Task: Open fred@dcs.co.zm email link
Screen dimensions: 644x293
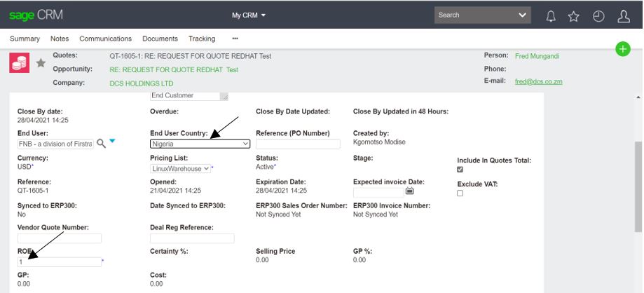Action: pyautogui.click(x=538, y=82)
